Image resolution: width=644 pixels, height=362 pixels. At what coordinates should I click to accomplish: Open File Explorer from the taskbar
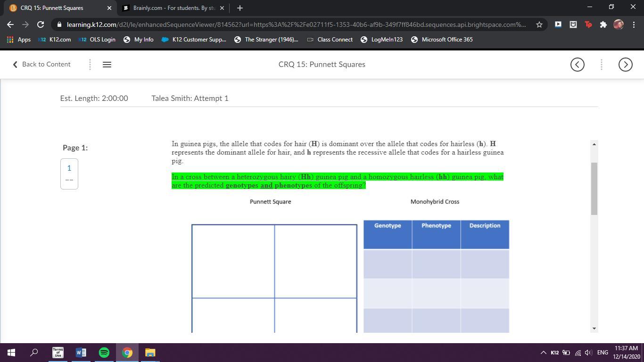150,353
